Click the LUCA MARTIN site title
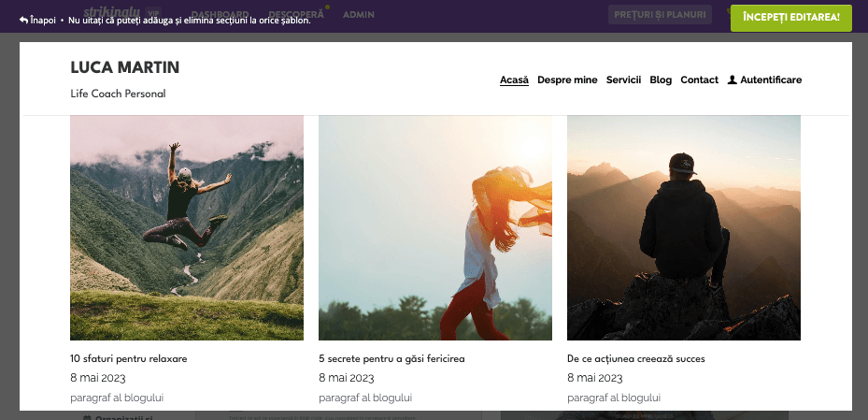868x420 pixels. [x=125, y=67]
